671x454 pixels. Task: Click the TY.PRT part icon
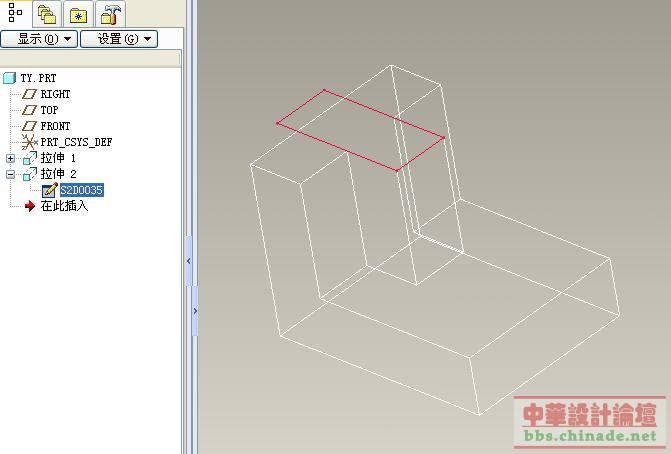(x=9, y=78)
